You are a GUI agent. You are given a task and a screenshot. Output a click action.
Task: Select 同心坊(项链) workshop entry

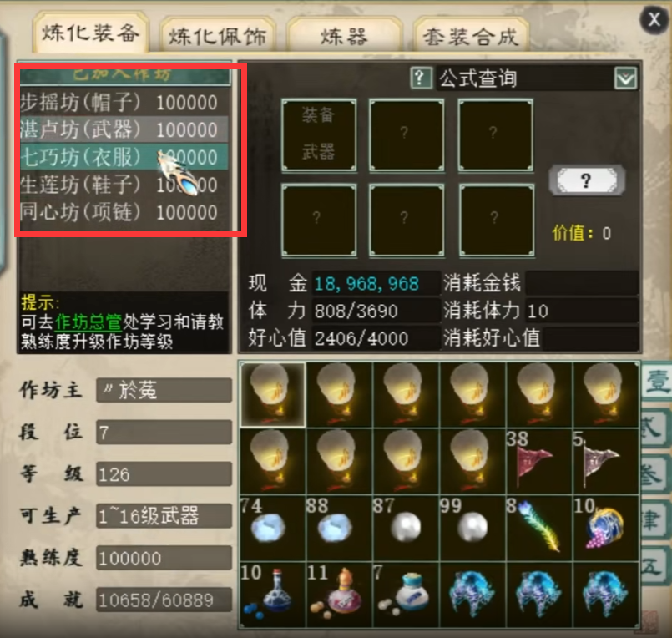click(x=124, y=212)
